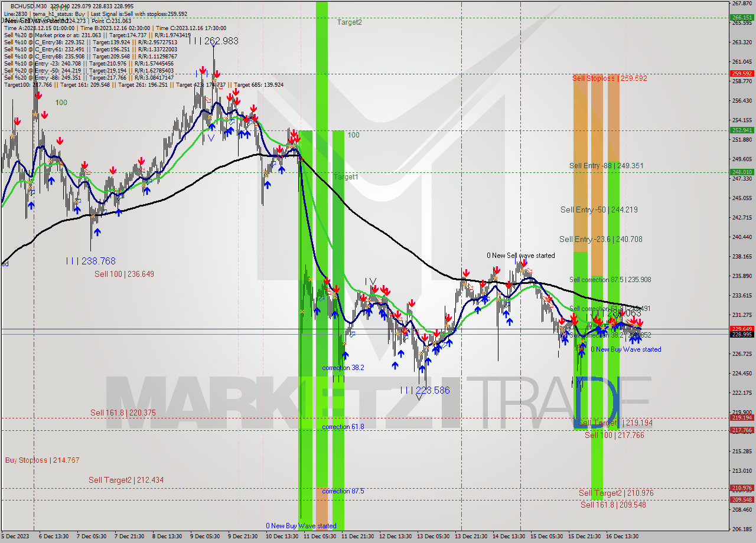Select the 238.768 swing low label
Viewport: 756px width, 543px height.
pos(90,261)
